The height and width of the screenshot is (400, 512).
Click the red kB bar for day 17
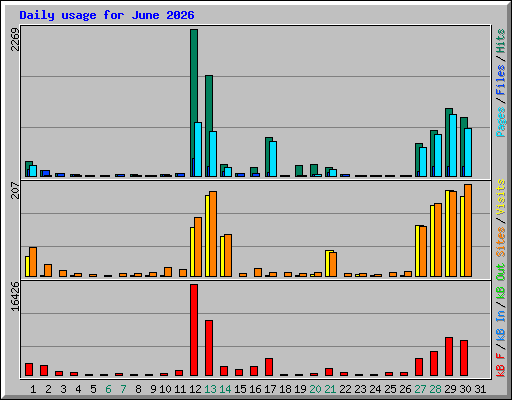[269, 367]
